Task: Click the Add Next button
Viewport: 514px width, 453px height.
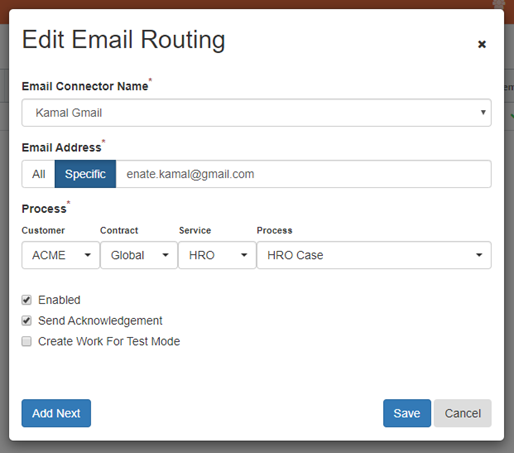Action: pyautogui.click(x=56, y=413)
